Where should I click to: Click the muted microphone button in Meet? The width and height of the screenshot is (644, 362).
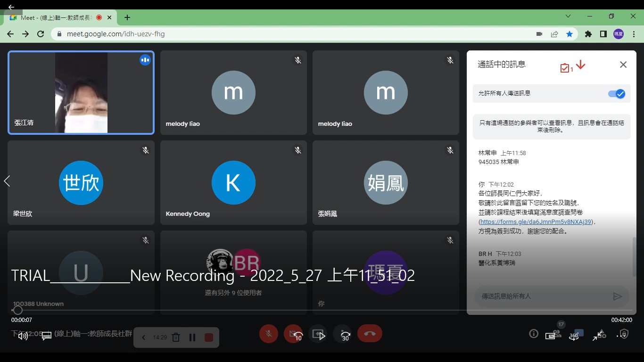tap(268, 333)
